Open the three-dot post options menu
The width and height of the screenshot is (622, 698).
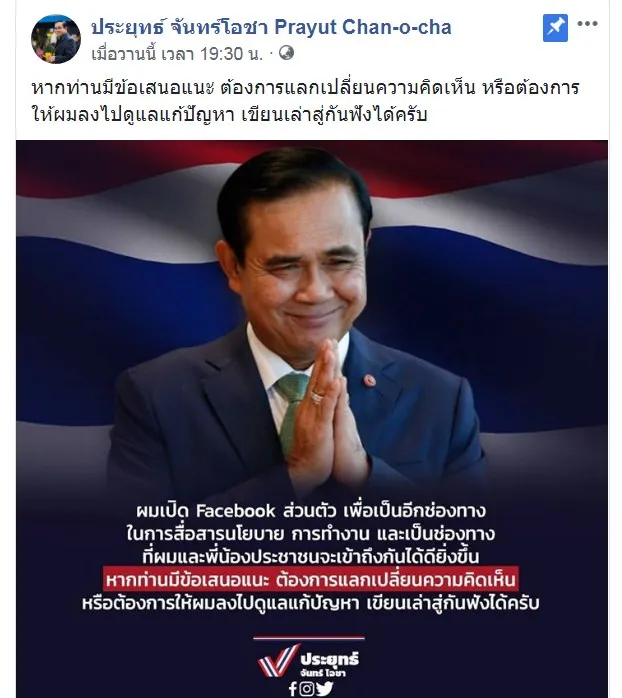pyautogui.click(x=587, y=24)
